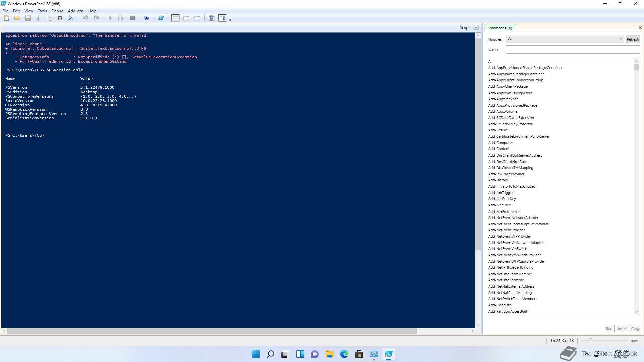This screenshot has width=644, height=362.
Task: Open Windows Start menu
Action: tap(256, 354)
